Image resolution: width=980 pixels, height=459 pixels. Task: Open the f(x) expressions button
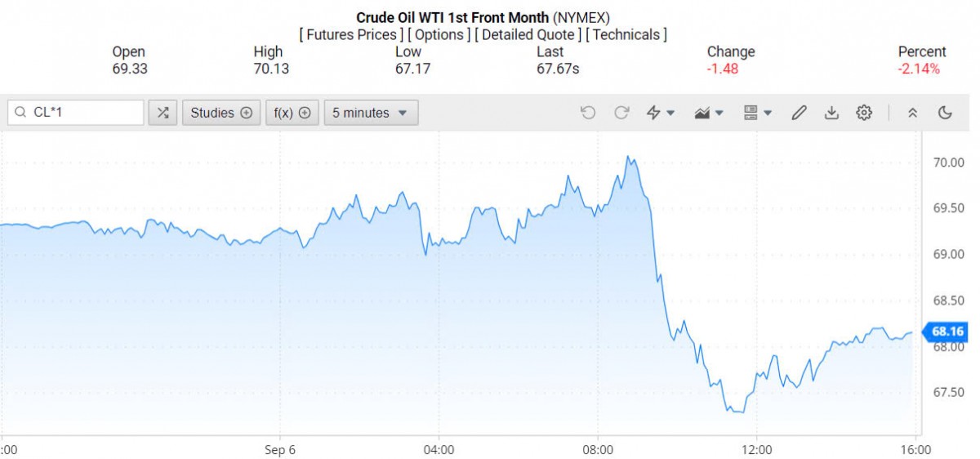tap(292, 113)
